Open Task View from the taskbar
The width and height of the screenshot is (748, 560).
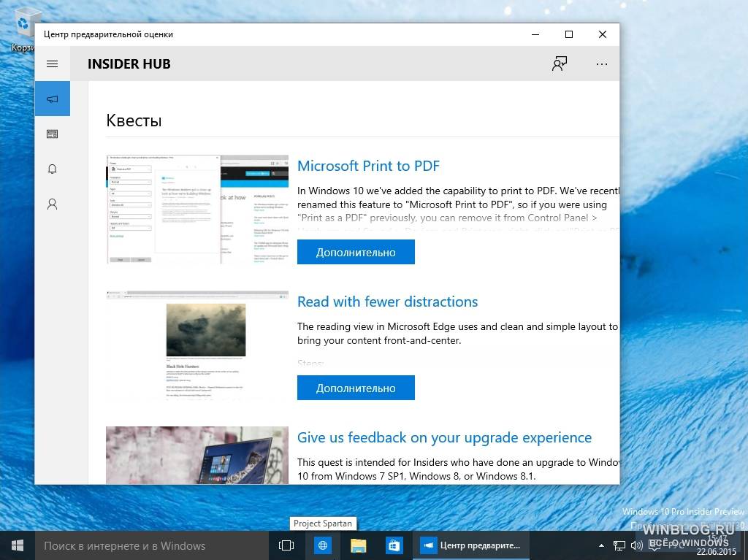286,545
